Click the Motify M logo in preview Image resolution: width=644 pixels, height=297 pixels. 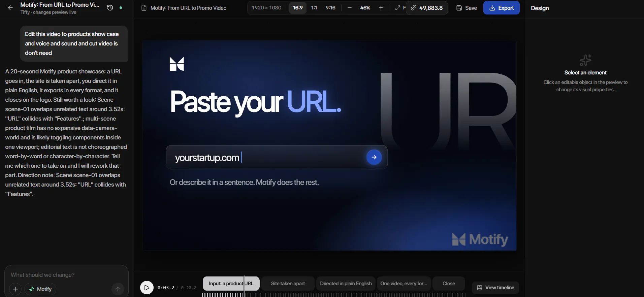tap(176, 64)
